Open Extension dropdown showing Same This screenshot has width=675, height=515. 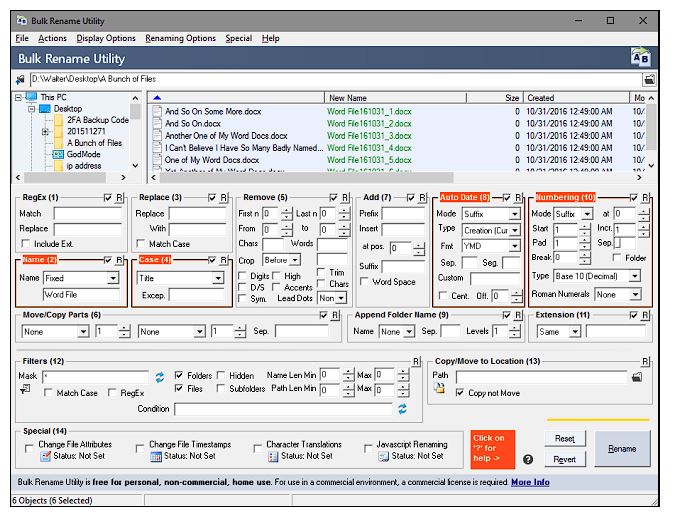pos(575,332)
